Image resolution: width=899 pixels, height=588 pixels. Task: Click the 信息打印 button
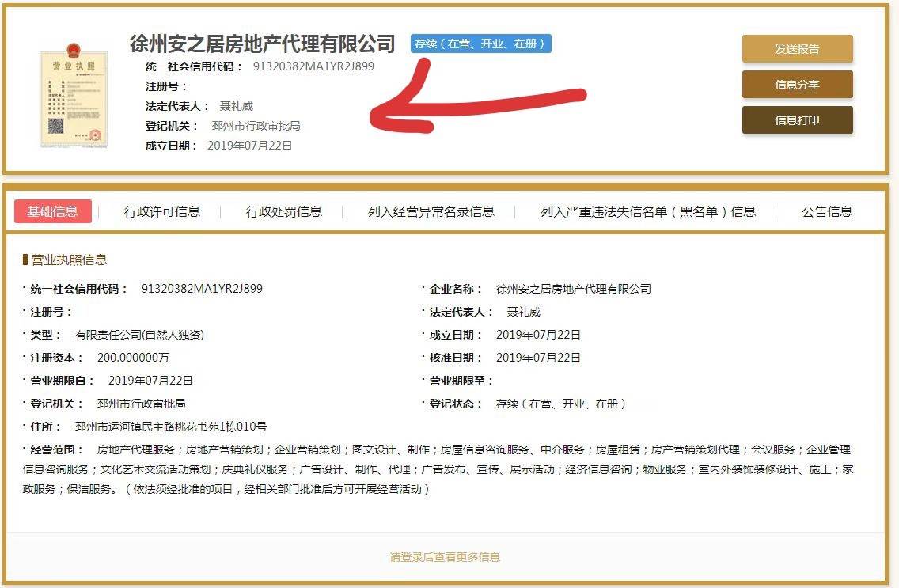pyautogui.click(x=797, y=119)
